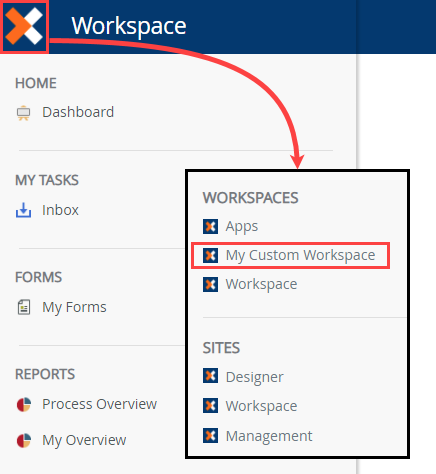Open the My Overview report
The height and width of the screenshot is (474, 436).
pyautogui.click(x=84, y=440)
